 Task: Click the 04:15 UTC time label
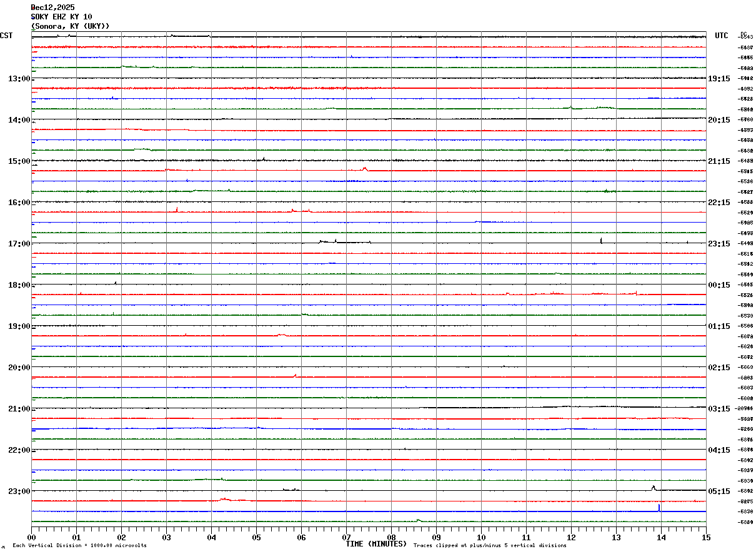click(719, 450)
